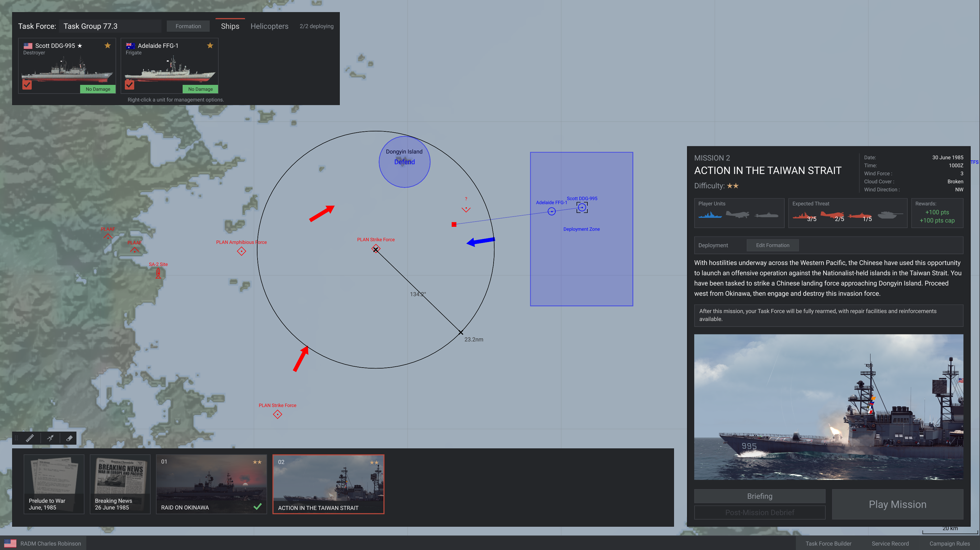This screenshot has height=550, width=980.
Task: Select southern PLAN Strike Force marker
Action: tap(277, 414)
